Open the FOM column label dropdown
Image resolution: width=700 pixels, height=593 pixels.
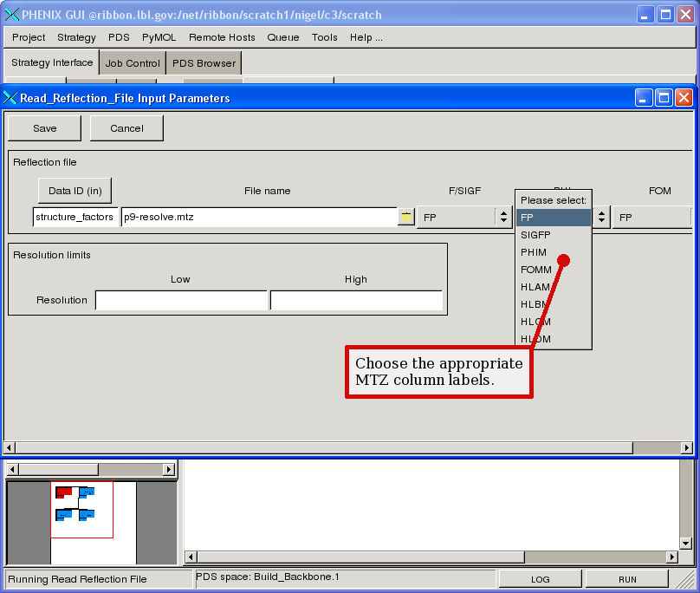pyautogui.click(x=651, y=217)
